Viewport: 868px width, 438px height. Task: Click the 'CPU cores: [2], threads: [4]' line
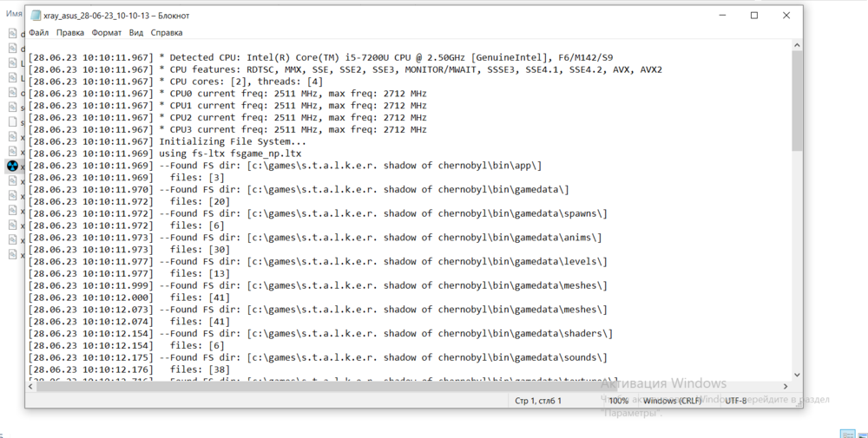(175, 82)
